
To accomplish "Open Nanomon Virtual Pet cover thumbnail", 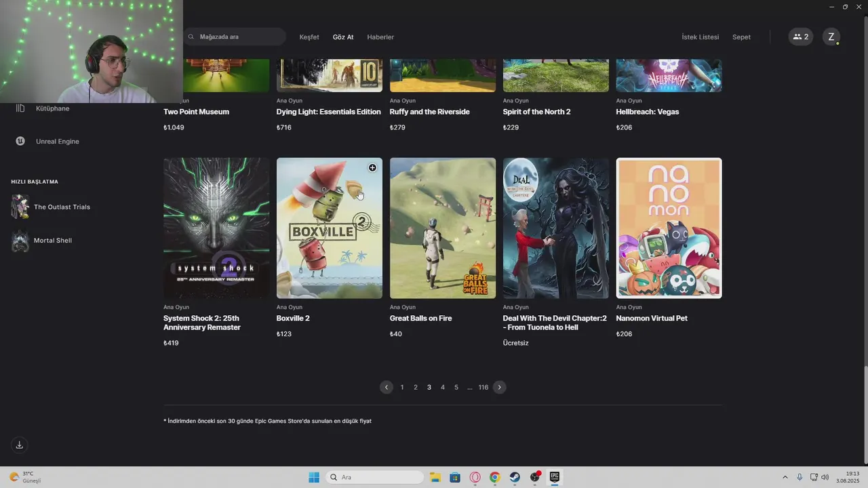I will point(669,228).
